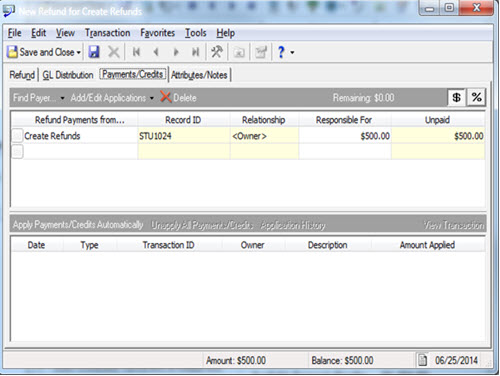This screenshot has height=376, width=500.
Task: Click the empty Record ID cell in second row
Action: point(184,152)
